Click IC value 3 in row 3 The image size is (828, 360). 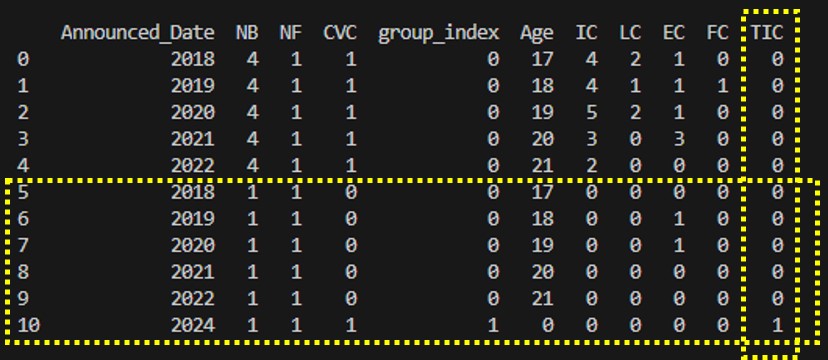pyautogui.click(x=592, y=139)
